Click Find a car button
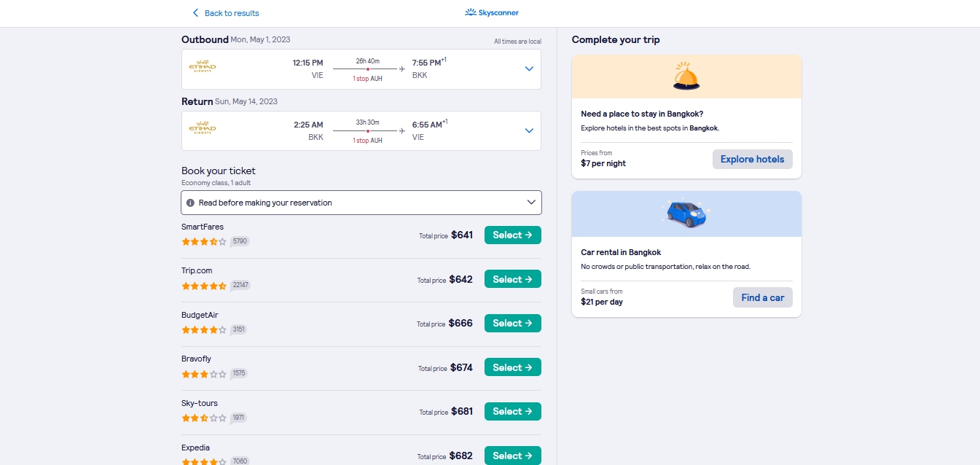The image size is (980, 465). pos(763,297)
